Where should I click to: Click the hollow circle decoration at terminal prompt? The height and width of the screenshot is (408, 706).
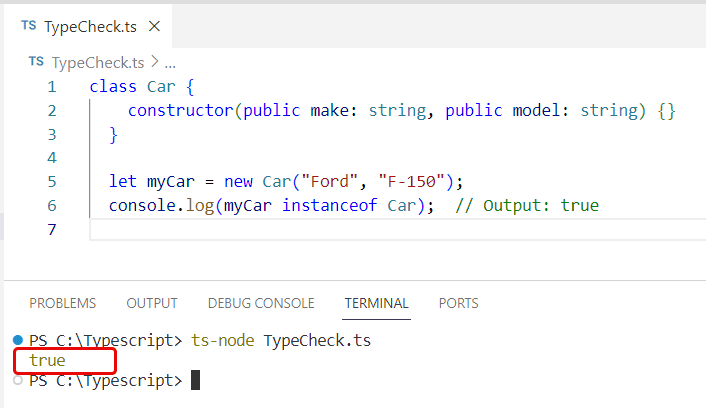pyautogui.click(x=18, y=380)
